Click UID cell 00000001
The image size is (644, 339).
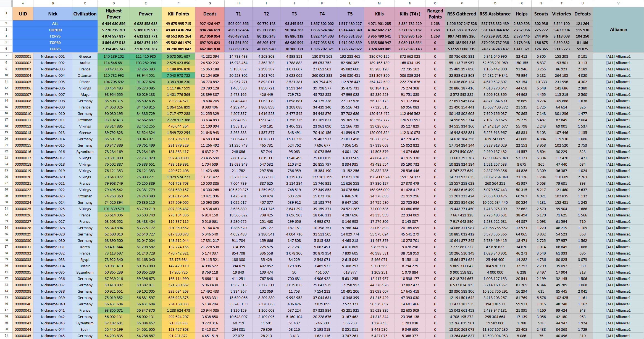tap(23, 56)
